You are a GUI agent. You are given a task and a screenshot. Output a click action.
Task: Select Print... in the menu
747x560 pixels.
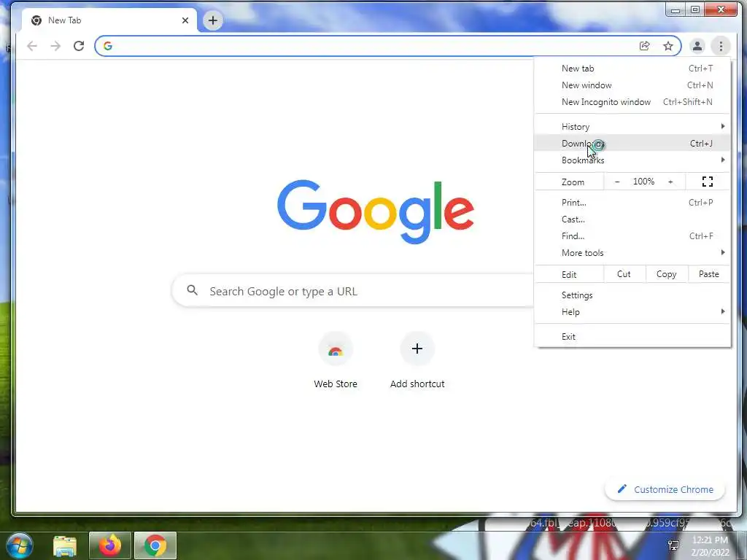[x=632, y=203]
